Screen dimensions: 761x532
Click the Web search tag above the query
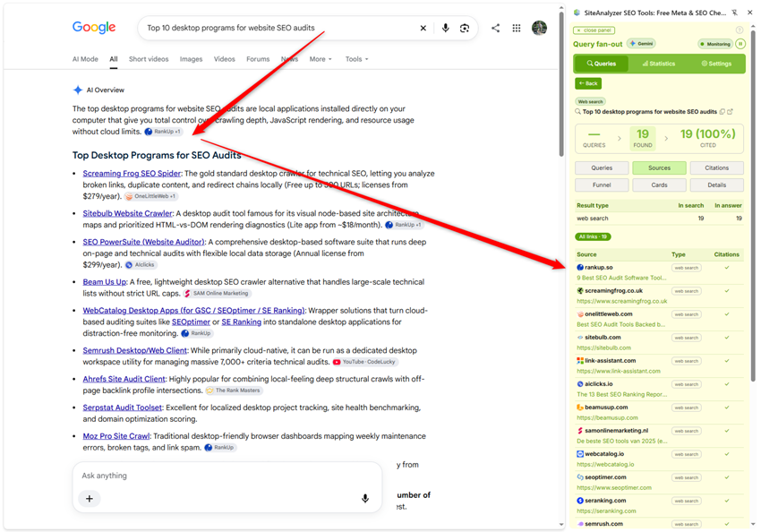[590, 101]
